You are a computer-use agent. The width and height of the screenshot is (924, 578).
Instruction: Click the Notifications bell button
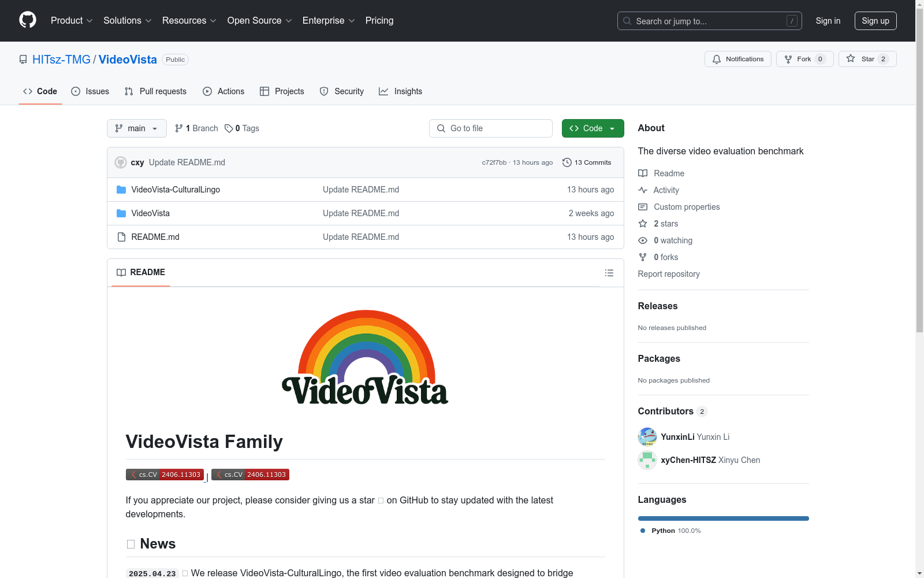tap(737, 59)
